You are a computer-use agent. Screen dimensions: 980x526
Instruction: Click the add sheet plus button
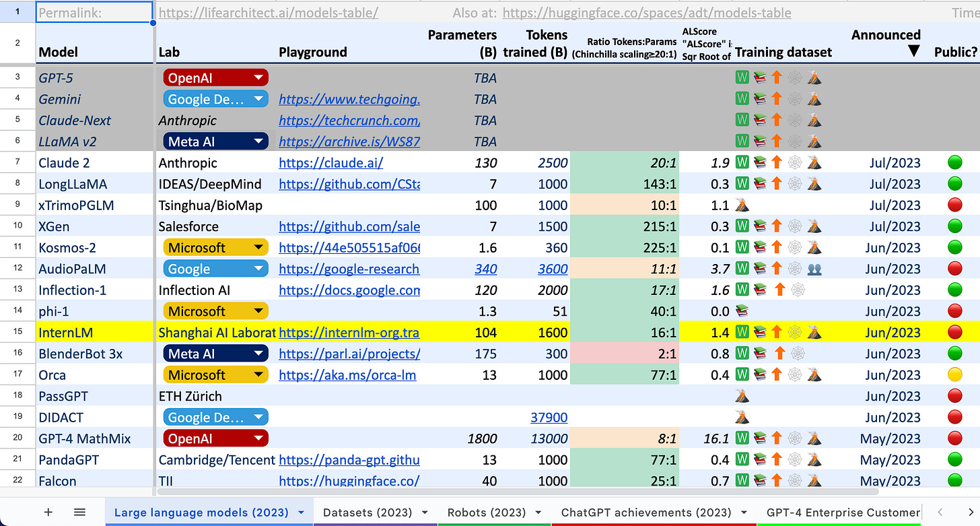48,513
